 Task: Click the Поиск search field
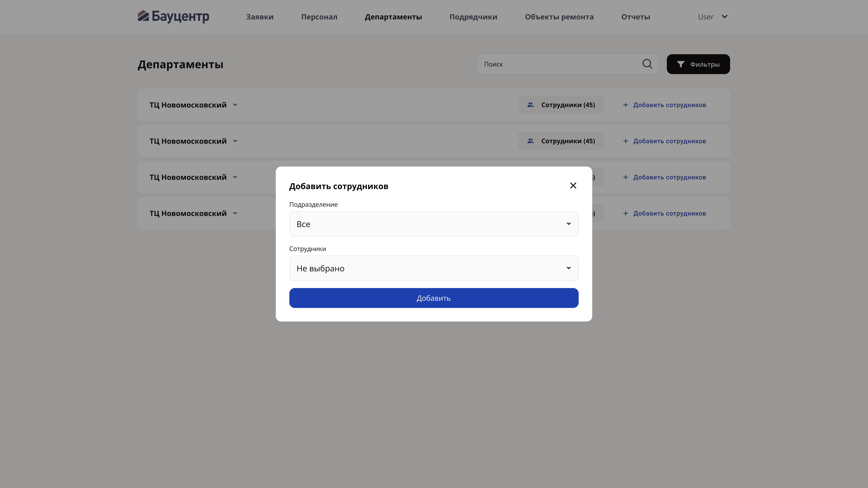click(567, 64)
